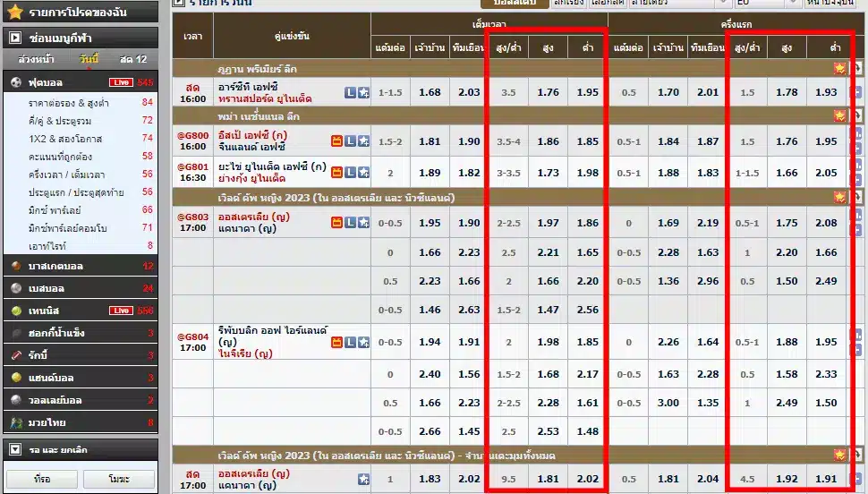Image resolution: width=868 pixels, height=494 pixels.
Task: Select full-time over odds 1.86 for อีสเป้
Action: pyautogui.click(x=548, y=141)
